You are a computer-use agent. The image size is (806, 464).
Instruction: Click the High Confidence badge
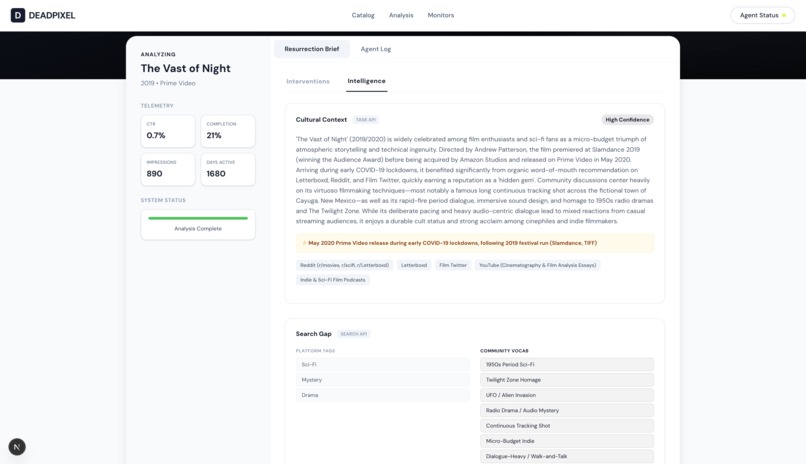(x=627, y=120)
